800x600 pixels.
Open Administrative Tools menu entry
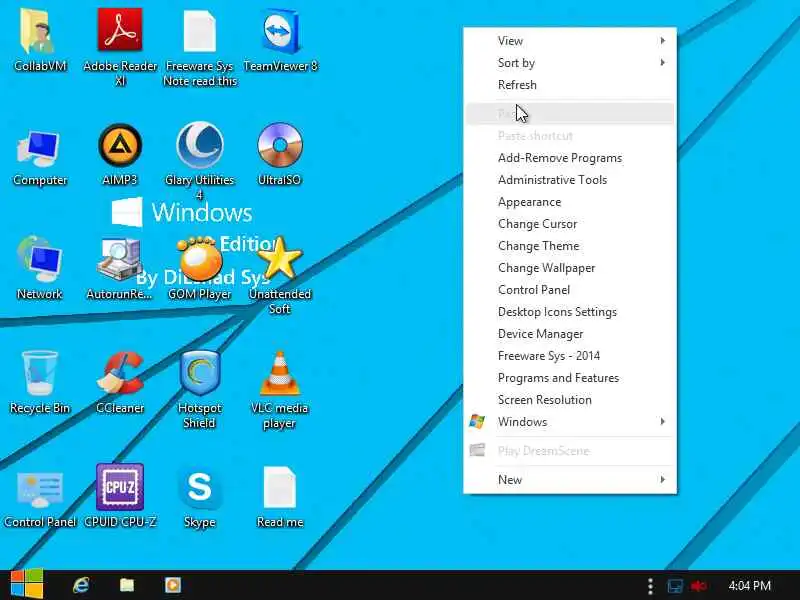point(570,180)
